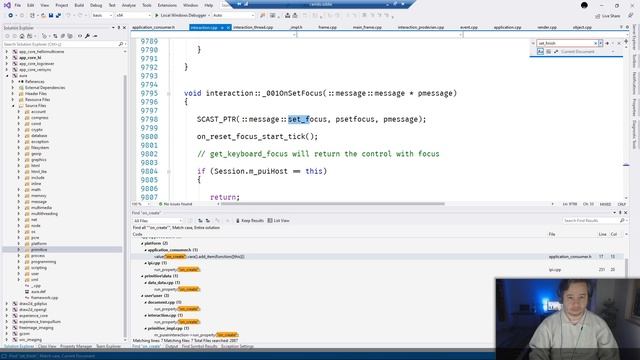The image size is (640, 360).
Task: Open the Build menu
Action: (x=79, y=5)
